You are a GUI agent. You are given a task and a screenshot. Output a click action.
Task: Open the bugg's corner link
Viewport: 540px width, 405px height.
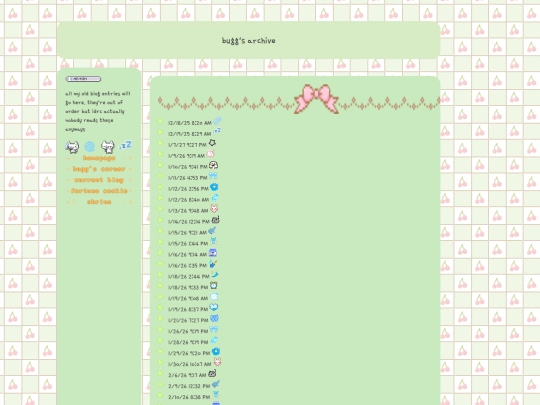tap(99, 169)
